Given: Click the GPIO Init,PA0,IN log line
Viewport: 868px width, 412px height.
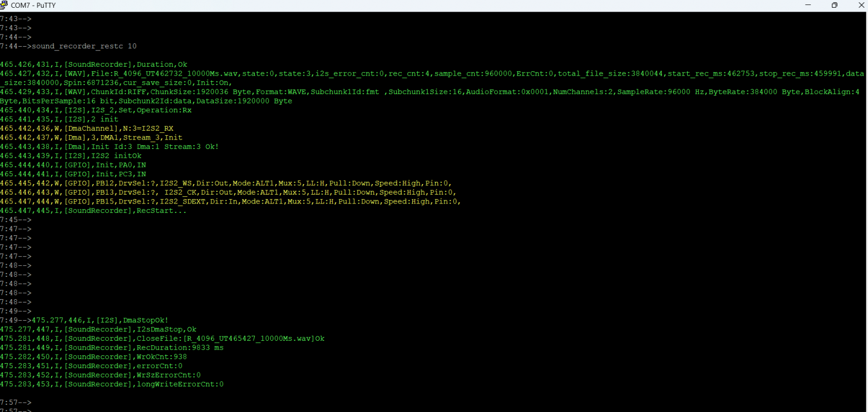Looking at the screenshot, I should [73, 165].
